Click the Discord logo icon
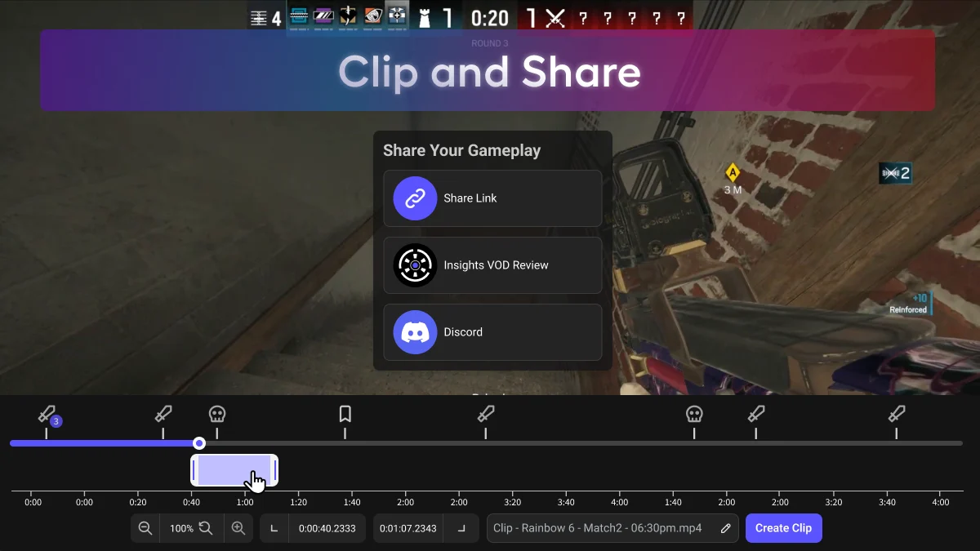Viewport: 980px width, 551px height. 415,332
